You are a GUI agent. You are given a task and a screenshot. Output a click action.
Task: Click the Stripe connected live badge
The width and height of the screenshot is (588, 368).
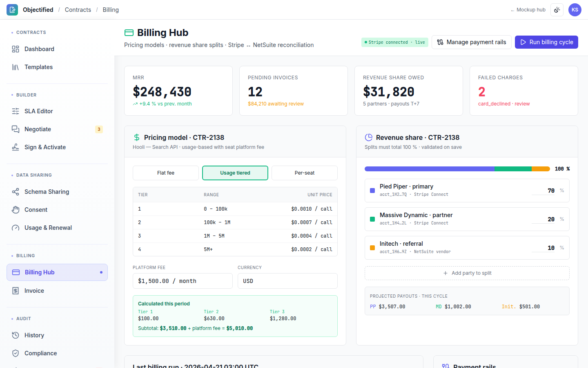click(x=395, y=42)
